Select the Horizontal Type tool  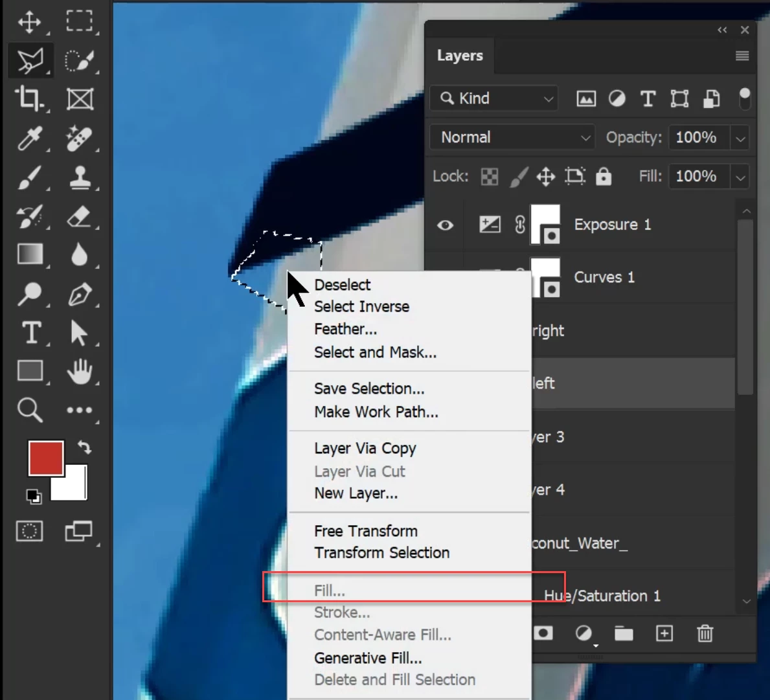tap(32, 332)
